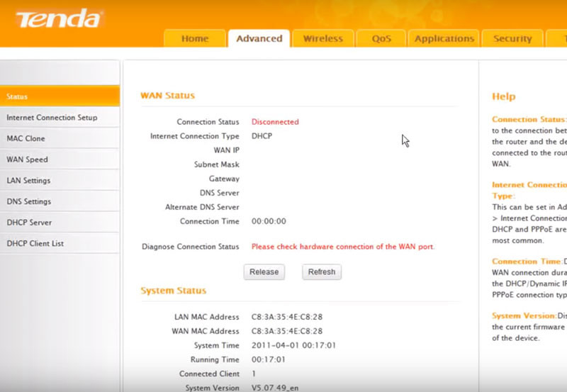Switch to the Wireless tab

pyautogui.click(x=323, y=38)
